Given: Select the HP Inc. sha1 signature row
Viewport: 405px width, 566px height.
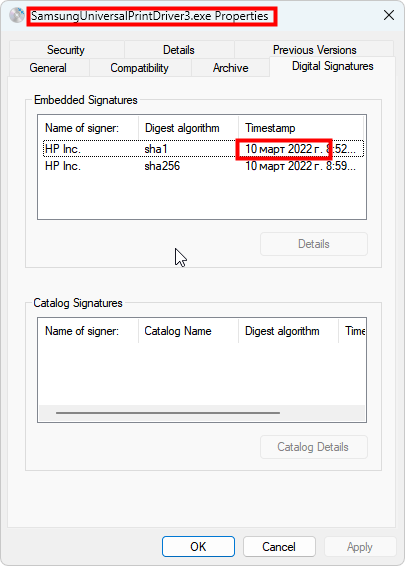Looking at the screenshot, I should [x=203, y=149].
